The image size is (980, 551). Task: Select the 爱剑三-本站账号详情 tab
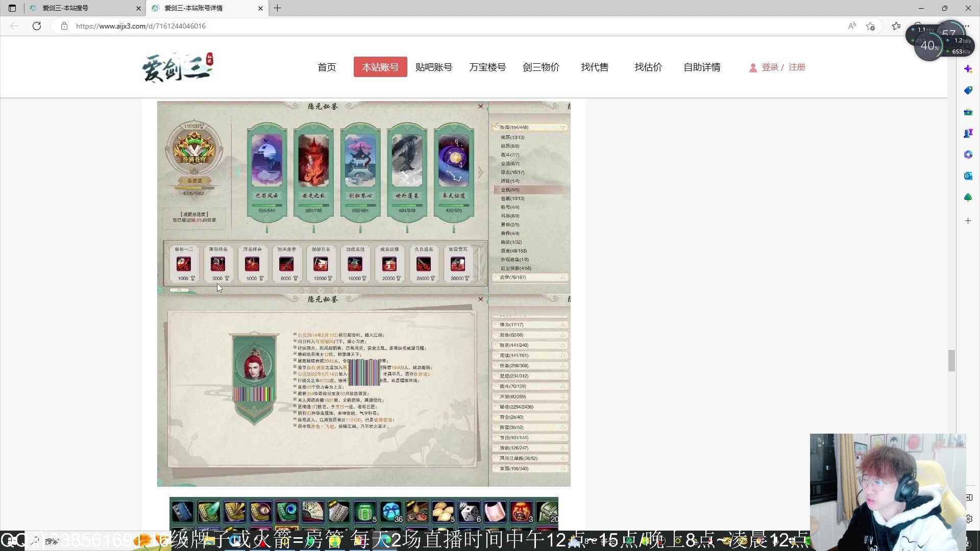click(x=207, y=8)
